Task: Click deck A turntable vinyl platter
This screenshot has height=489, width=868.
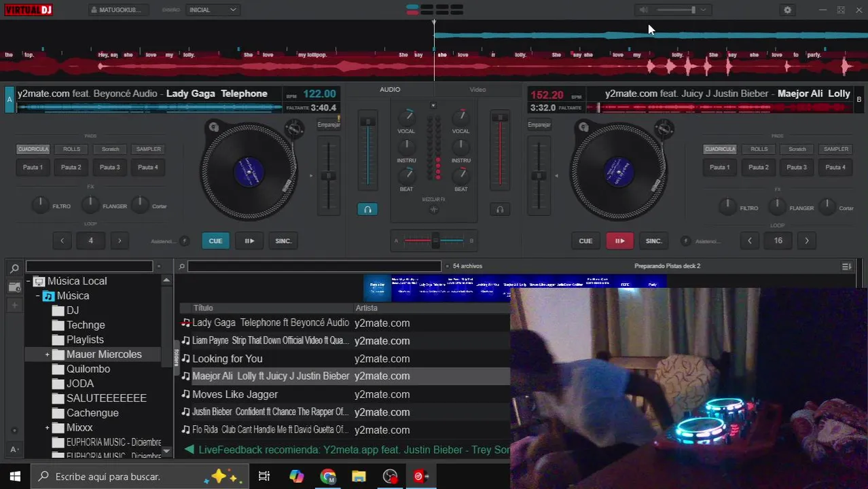Action: 249,170
